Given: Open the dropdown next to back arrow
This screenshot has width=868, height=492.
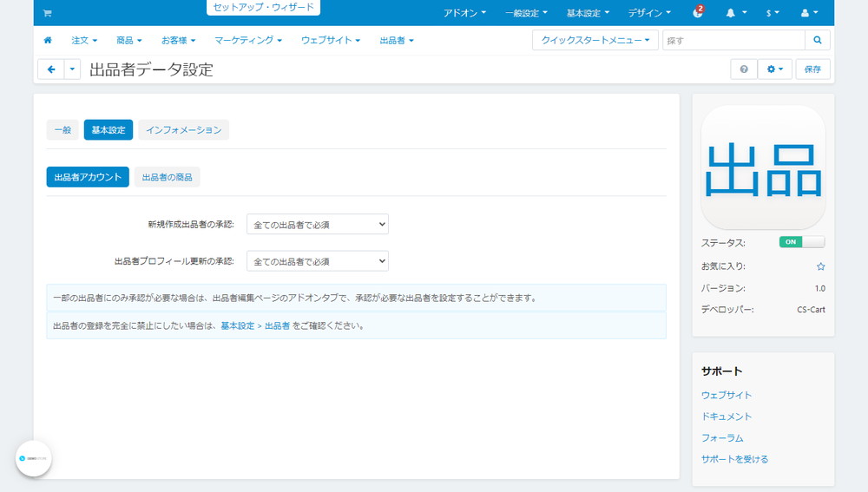Looking at the screenshot, I should point(72,69).
